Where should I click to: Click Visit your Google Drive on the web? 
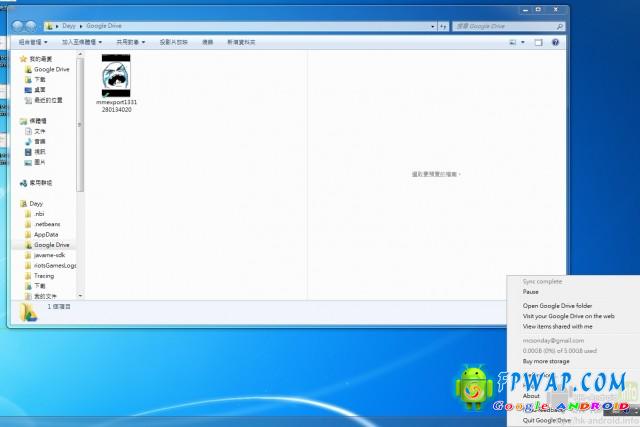pyautogui.click(x=567, y=316)
